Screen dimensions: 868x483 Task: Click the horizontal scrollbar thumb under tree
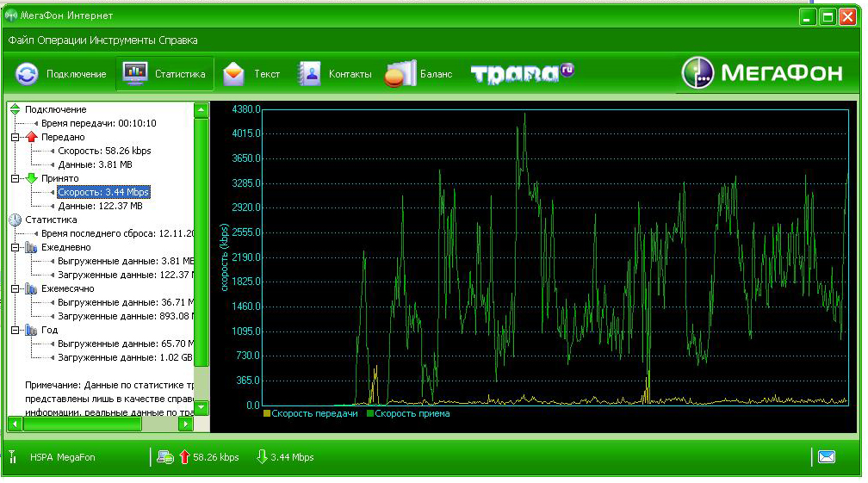tap(82, 424)
